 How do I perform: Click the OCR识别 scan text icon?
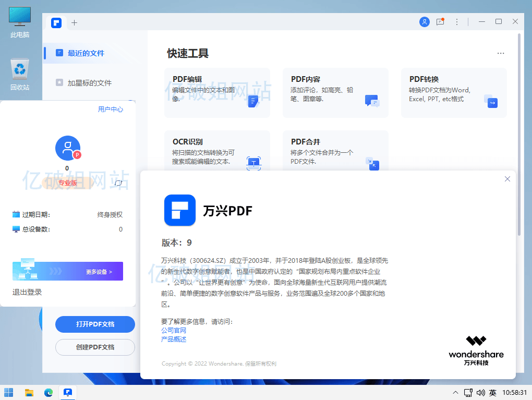[254, 163]
